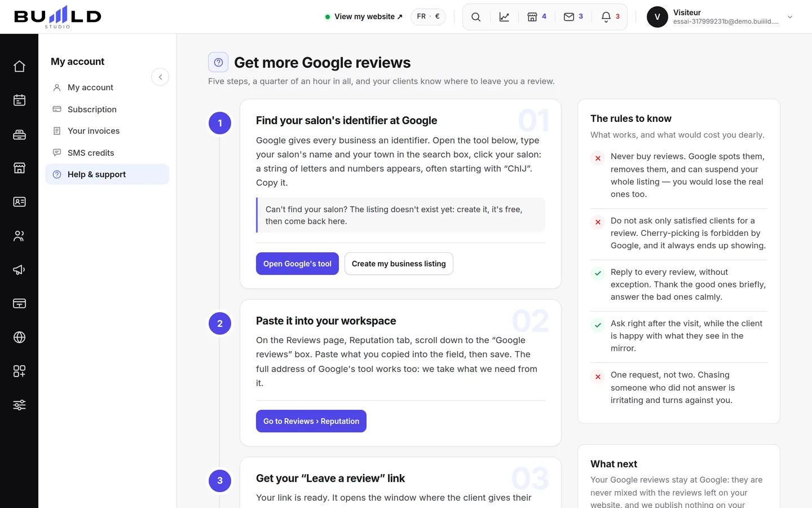This screenshot has width=812, height=508.
Task: Open the sliders settings icon in sidebar
Action: (x=19, y=405)
